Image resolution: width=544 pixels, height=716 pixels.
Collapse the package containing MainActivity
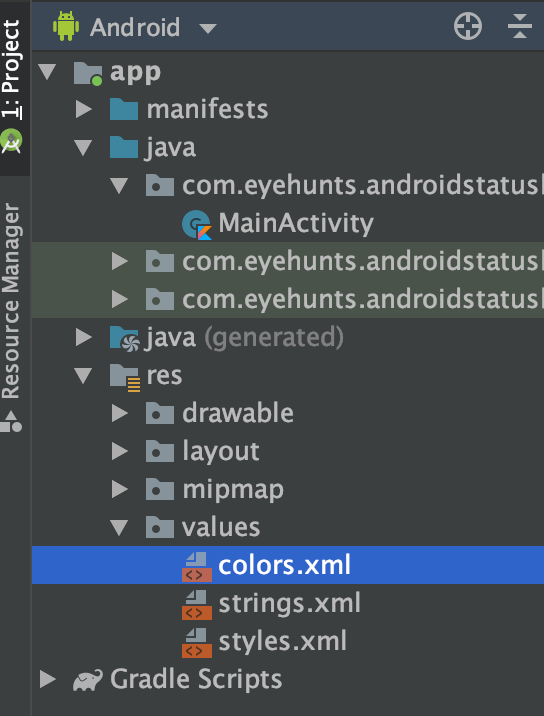(119, 186)
